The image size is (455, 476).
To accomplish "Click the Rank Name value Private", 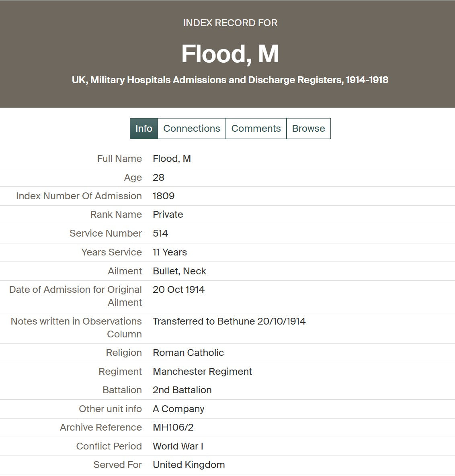I will (x=168, y=215).
